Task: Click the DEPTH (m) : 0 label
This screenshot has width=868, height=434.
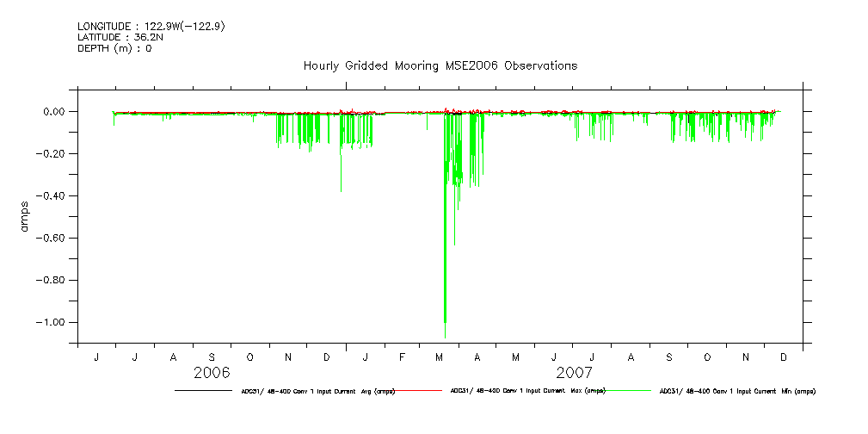Action: point(114,48)
